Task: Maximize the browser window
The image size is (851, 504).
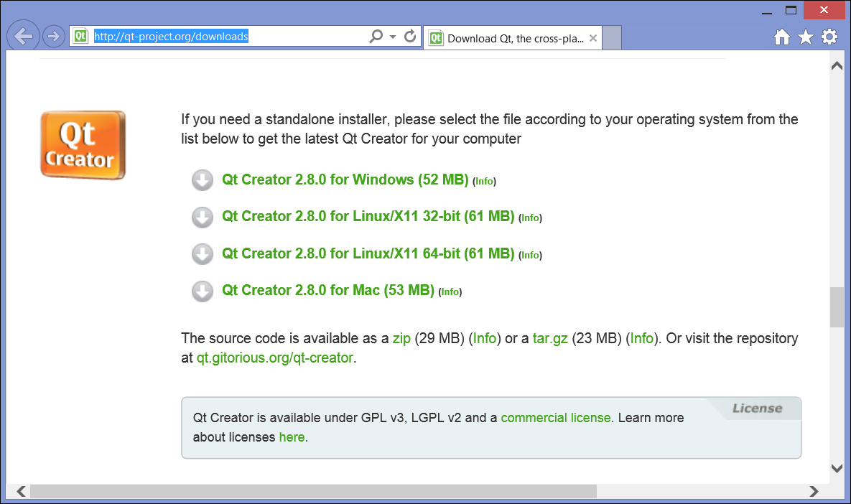Action: [791, 10]
